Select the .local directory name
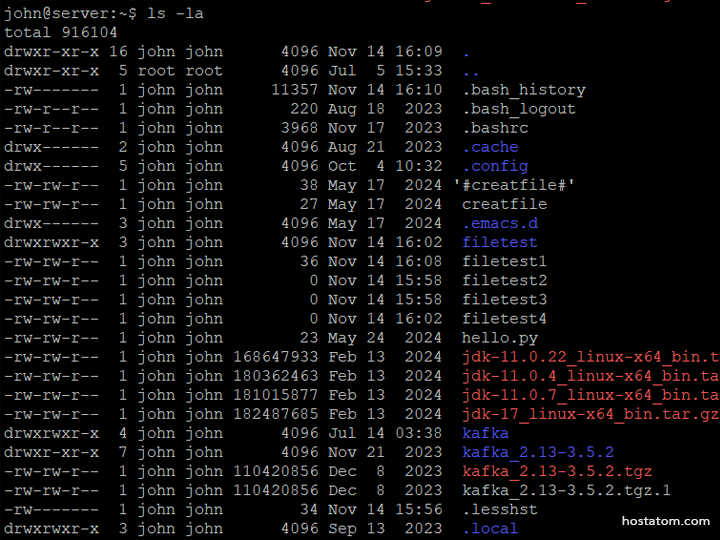The image size is (720, 540). 490,528
